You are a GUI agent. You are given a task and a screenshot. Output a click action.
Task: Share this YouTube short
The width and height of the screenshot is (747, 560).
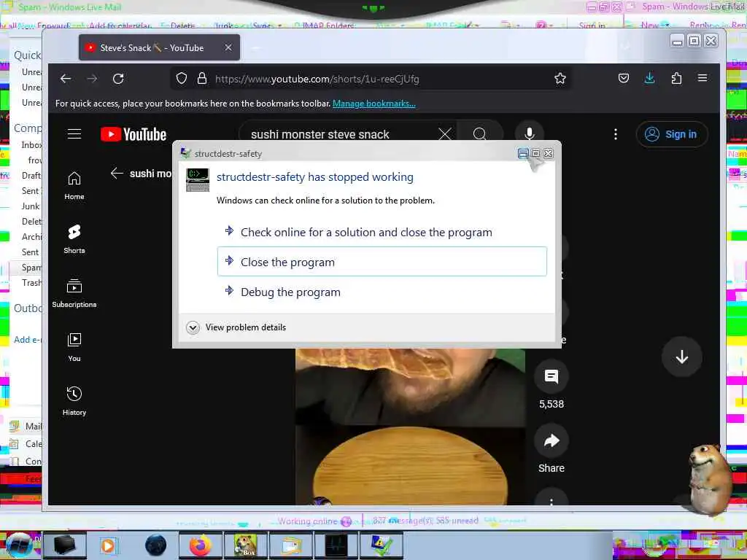point(551,441)
